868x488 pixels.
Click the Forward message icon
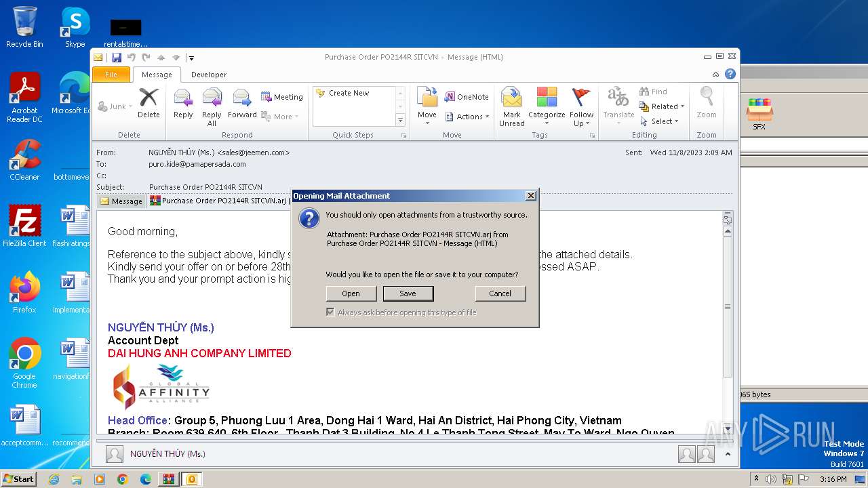tap(242, 103)
